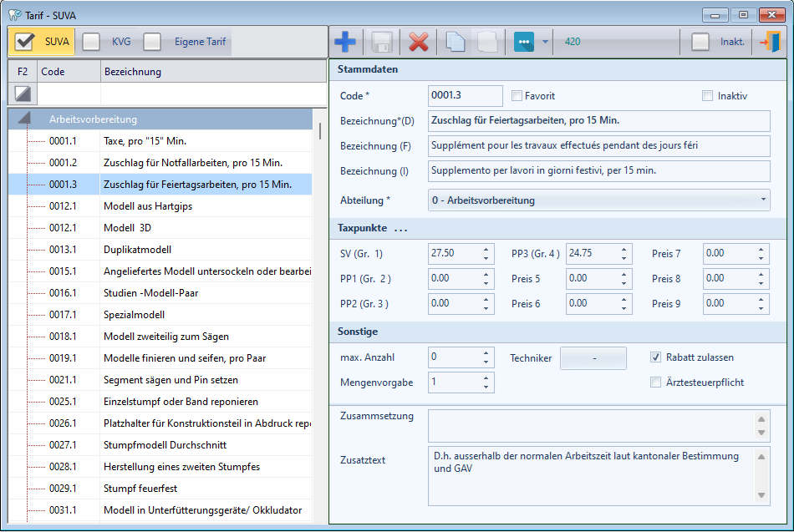This screenshot has width=794, height=532.
Task: Enable the Favorit checkbox
Action: (x=517, y=96)
